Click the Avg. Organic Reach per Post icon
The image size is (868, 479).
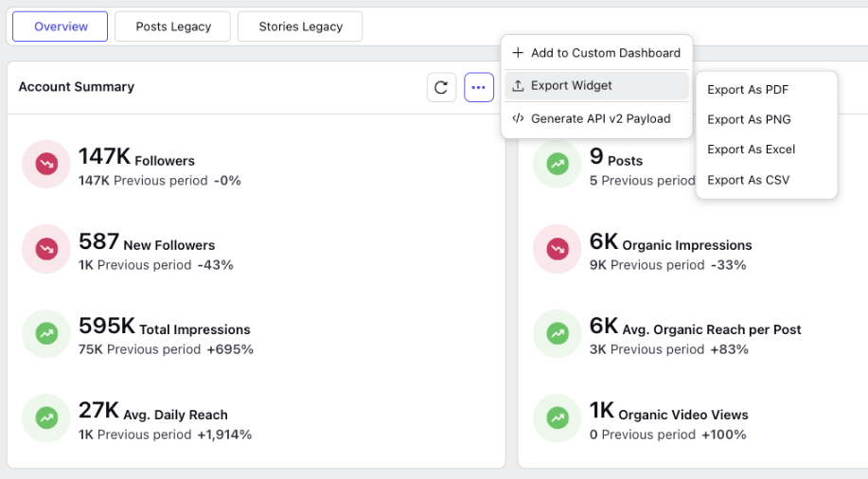click(x=558, y=333)
